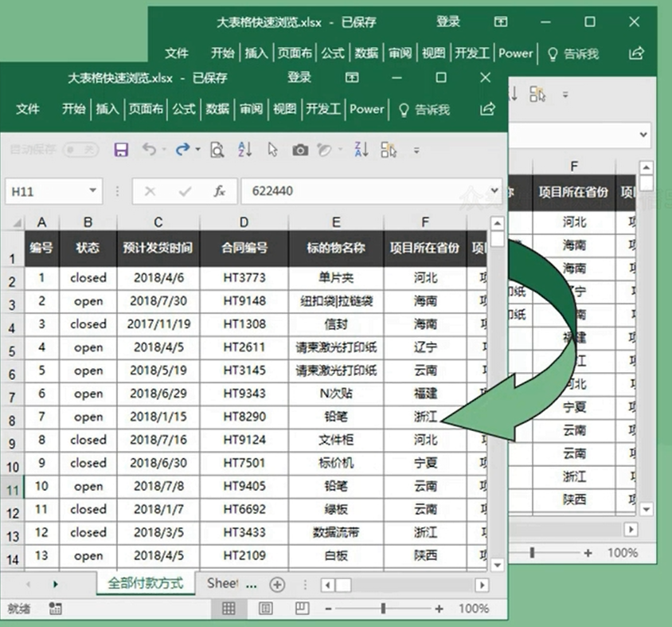Open the Name Box dropdown arrow
The height and width of the screenshot is (627, 672).
[92, 190]
